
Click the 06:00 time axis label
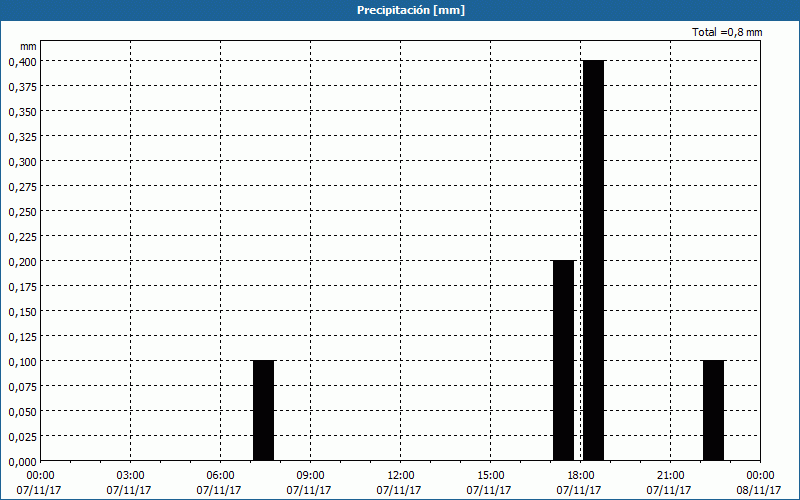pos(220,475)
